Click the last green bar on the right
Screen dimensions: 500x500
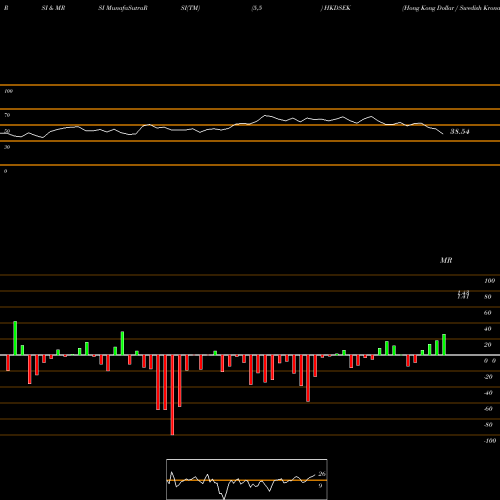(x=444, y=344)
